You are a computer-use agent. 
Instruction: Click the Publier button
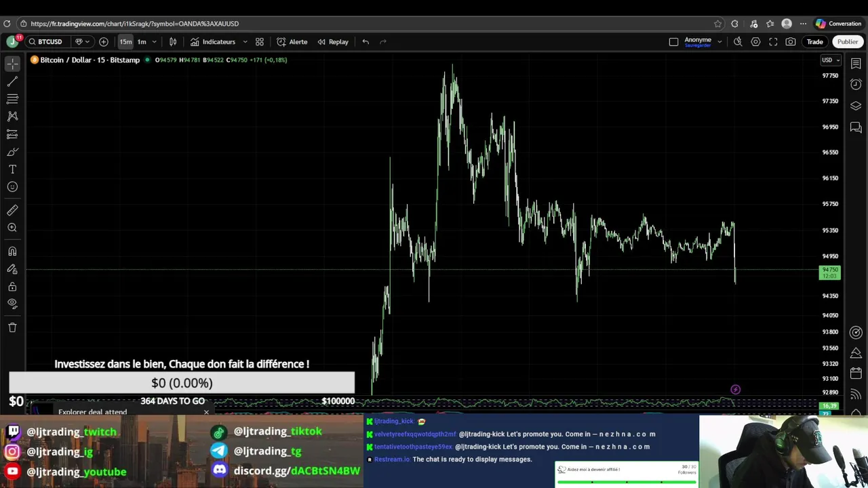(848, 42)
